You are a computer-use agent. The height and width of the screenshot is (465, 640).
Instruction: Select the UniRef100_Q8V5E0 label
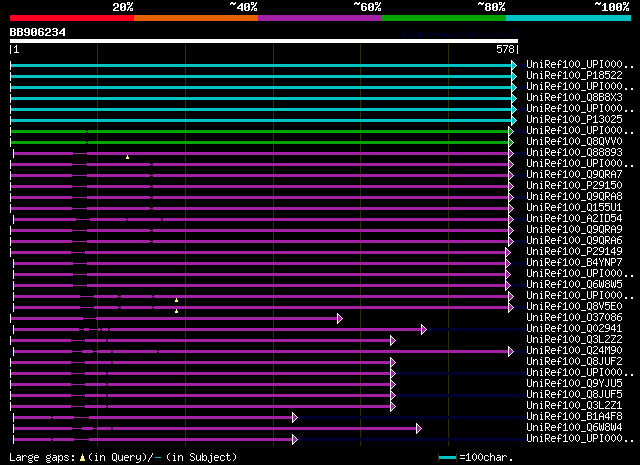click(x=574, y=307)
